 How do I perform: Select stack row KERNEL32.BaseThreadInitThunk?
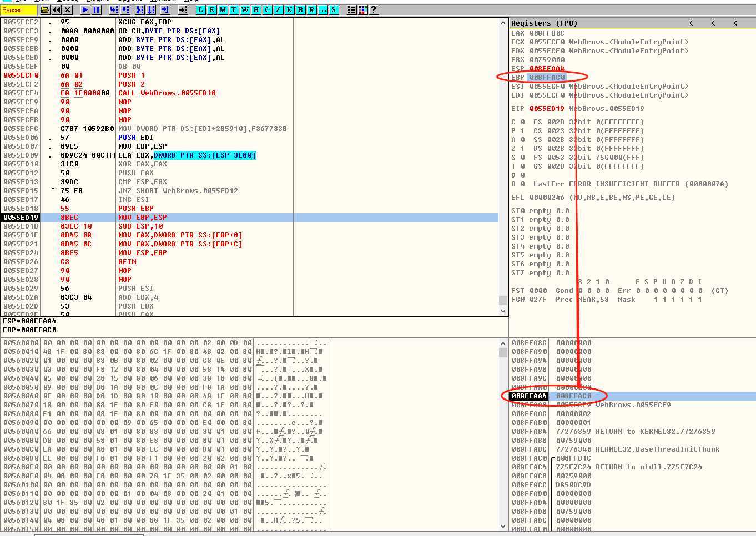[632, 449]
